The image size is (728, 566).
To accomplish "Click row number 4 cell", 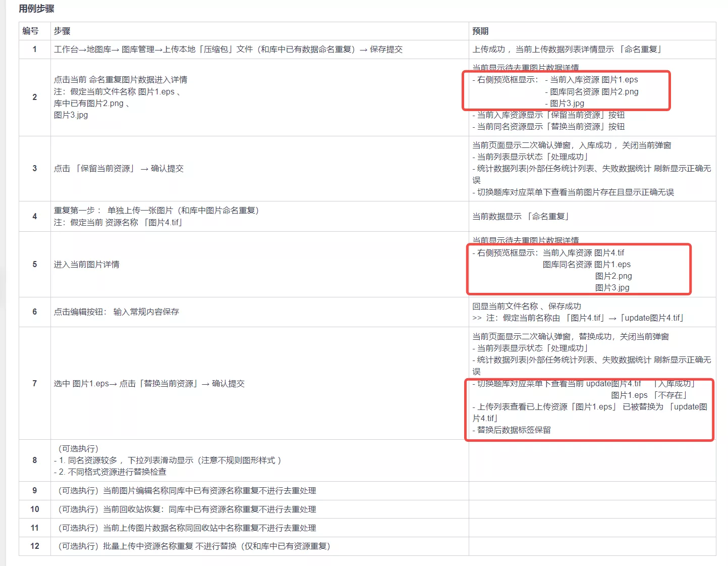I will [x=34, y=216].
